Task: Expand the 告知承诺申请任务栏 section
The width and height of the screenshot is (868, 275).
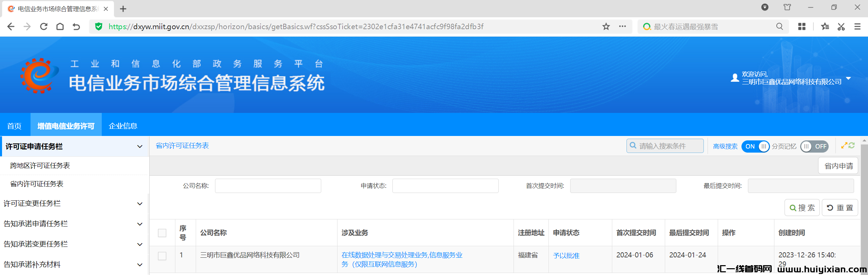Action: pyautogui.click(x=139, y=224)
